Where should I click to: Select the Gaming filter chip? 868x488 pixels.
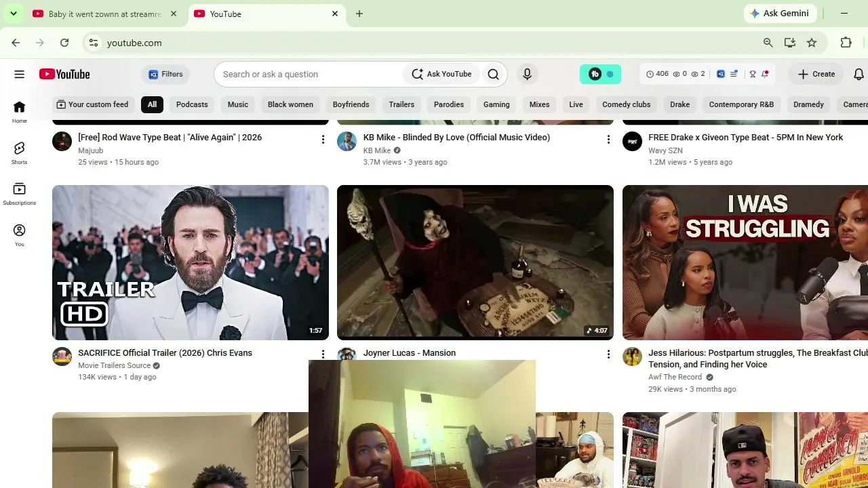pos(496,104)
